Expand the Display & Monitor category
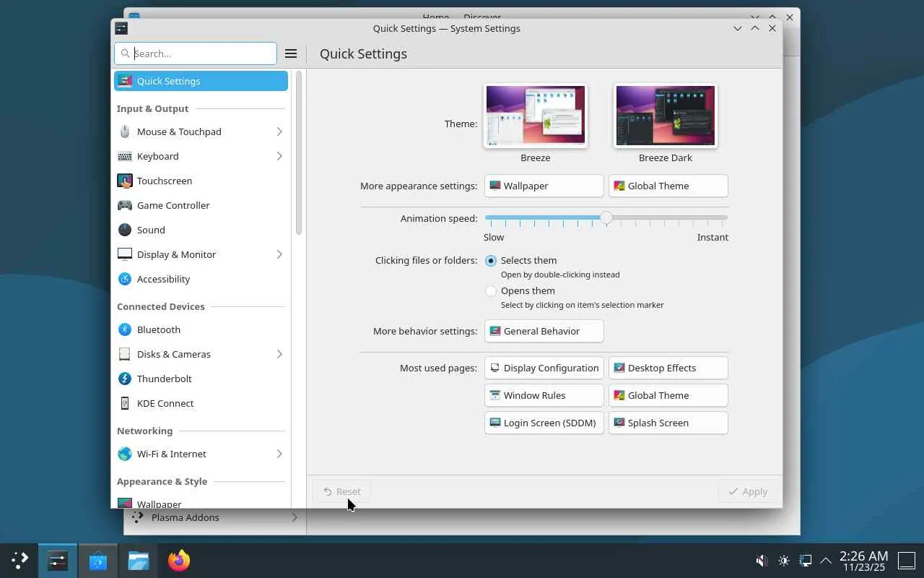The width and height of the screenshot is (924, 578). pyautogui.click(x=279, y=254)
